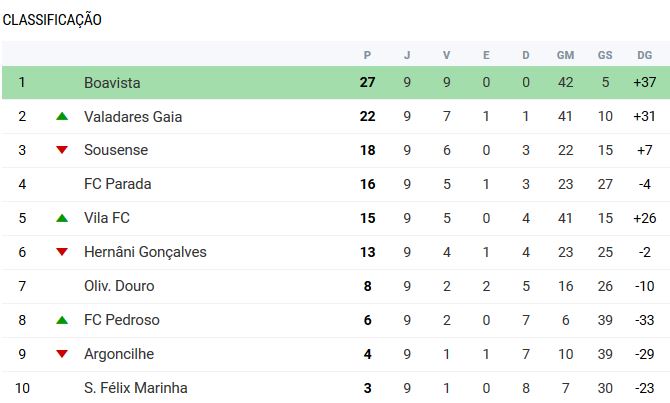
Task: Sort by GM goals scored header
Action: point(565,55)
